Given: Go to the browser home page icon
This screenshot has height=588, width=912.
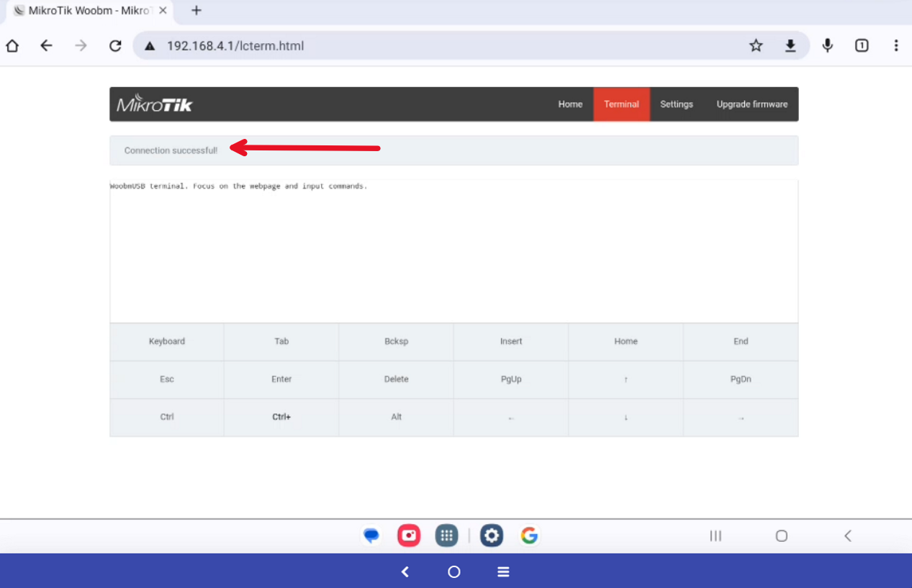Looking at the screenshot, I should pos(12,46).
